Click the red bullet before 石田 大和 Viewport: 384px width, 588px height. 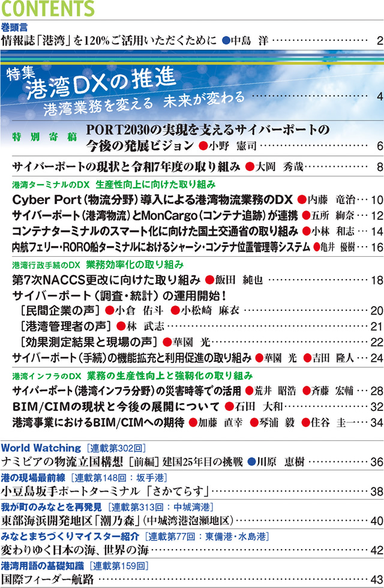pyautogui.click(x=228, y=406)
